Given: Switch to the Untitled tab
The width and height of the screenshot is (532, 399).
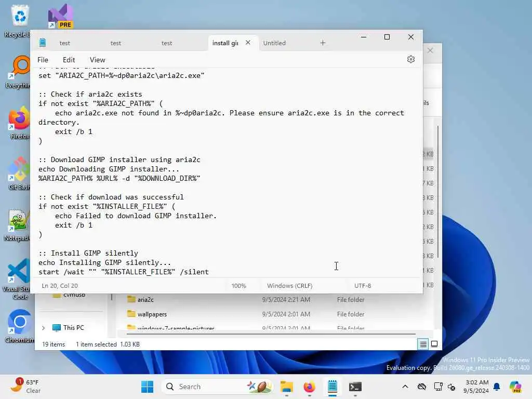Looking at the screenshot, I should click(x=274, y=43).
